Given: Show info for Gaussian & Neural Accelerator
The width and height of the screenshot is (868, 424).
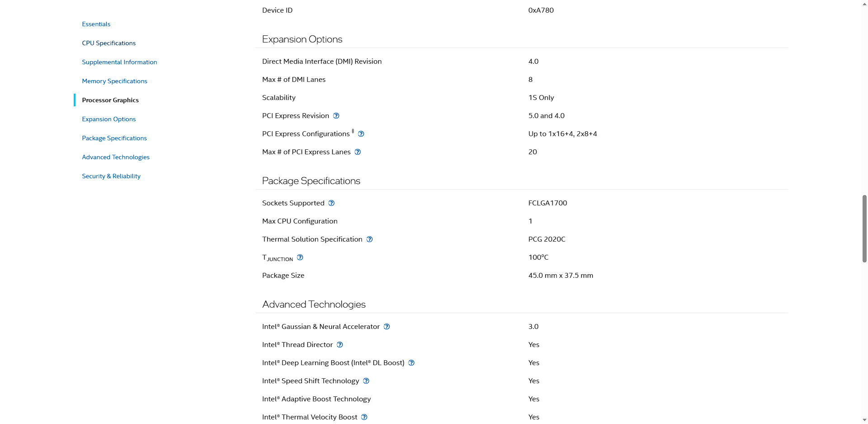Looking at the screenshot, I should pos(387,327).
